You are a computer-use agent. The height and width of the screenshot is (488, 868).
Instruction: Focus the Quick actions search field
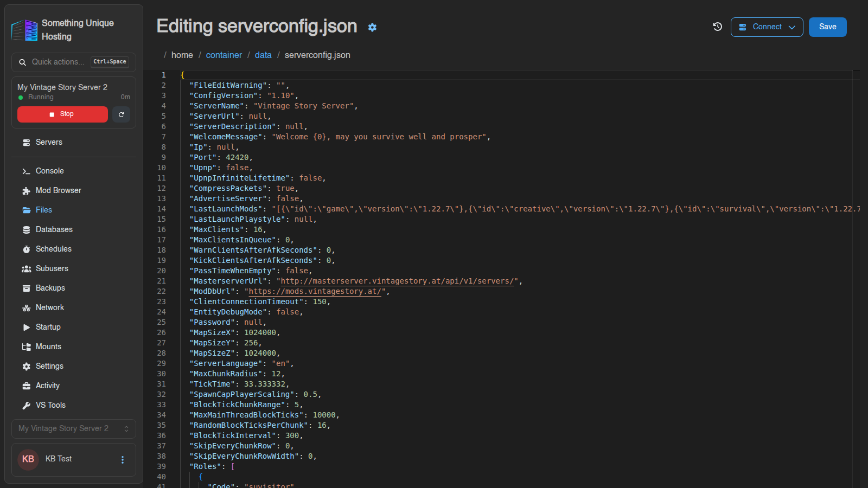74,62
